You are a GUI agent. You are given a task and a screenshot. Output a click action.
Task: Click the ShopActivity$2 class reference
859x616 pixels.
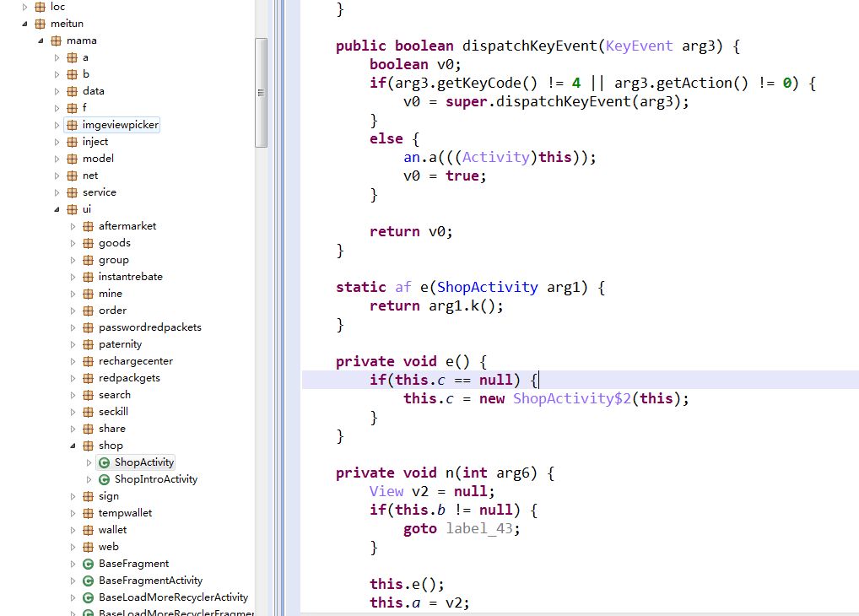click(x=572, y=398)
